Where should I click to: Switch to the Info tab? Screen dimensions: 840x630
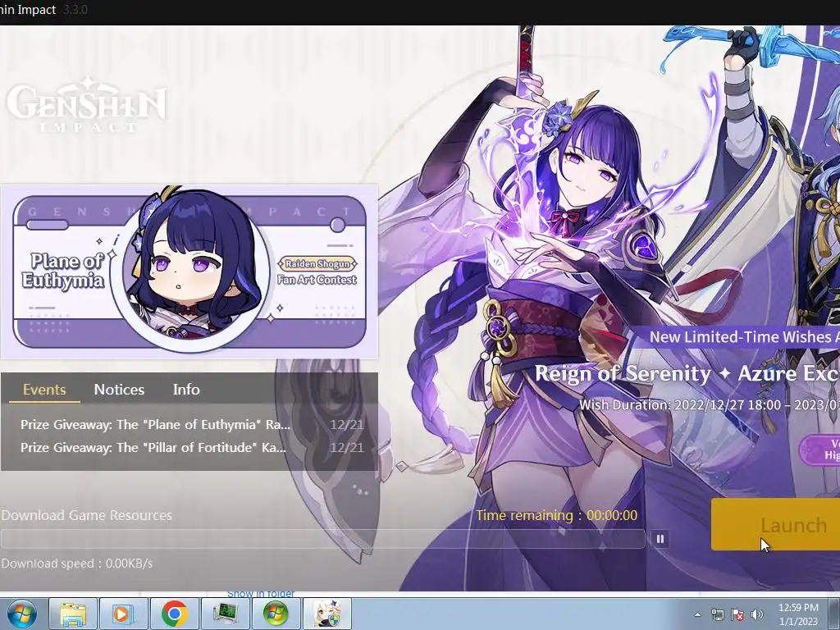[x=186, y=390]
